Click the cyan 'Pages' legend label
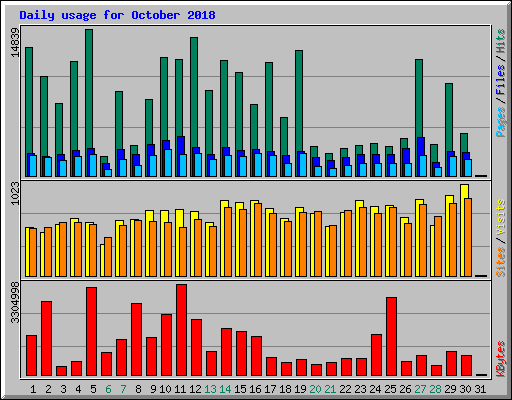Image resolution: width=512 pixels, height=400 pixels. [501, 122]
